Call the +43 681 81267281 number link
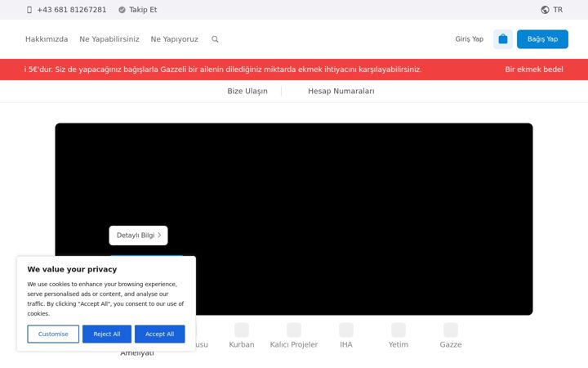 pyautogui.click(x=72, y=10)
